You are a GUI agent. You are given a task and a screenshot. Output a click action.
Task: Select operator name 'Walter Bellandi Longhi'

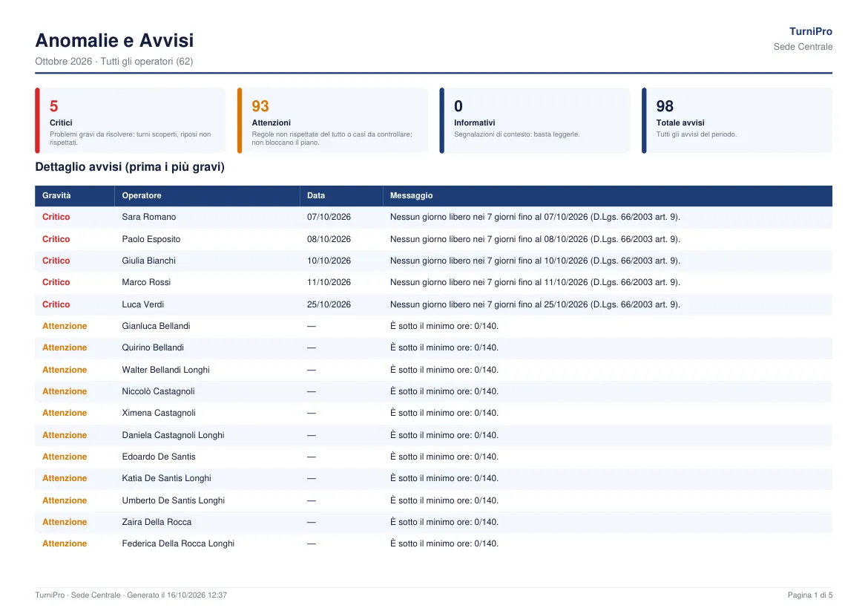click(166, 370)
